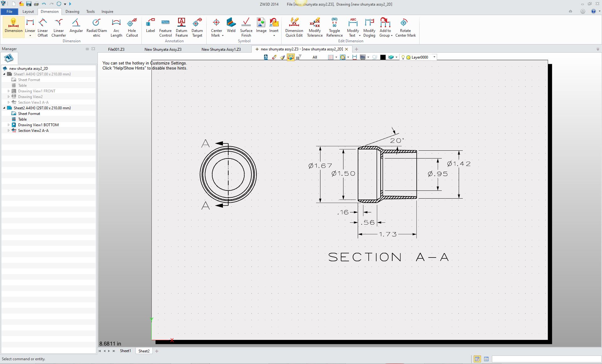The width and height of the screenshot is (602, 364).
Task: Toggle the layer lightbulb visibility icon
Action: (x=403, y=57)
